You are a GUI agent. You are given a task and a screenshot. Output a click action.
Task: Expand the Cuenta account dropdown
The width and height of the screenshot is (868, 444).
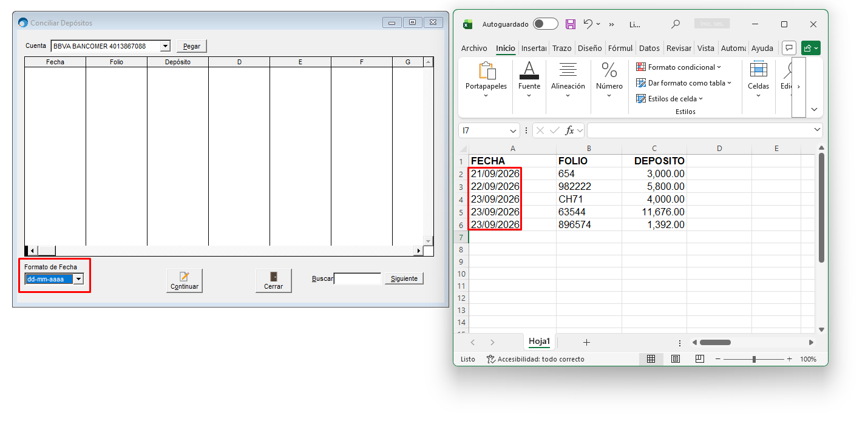[x=165, y=46]
